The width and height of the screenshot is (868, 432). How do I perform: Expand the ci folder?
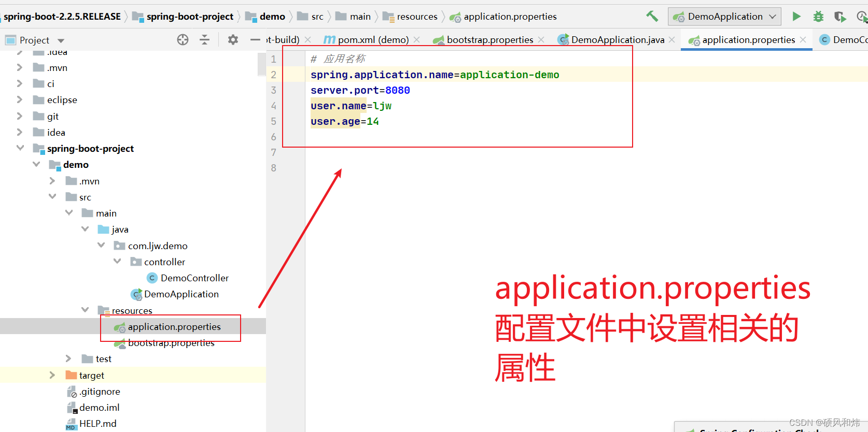(x=19, y=83)
